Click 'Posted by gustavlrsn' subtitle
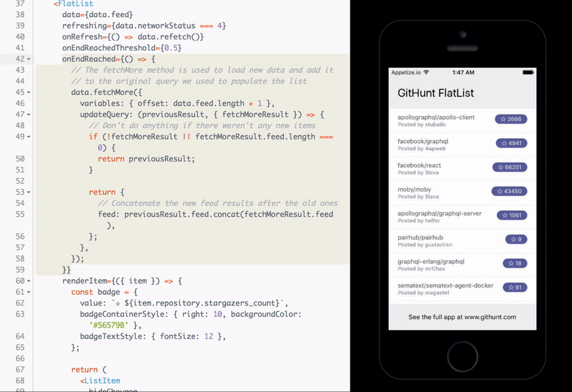The width and height of the screenshot is (572, 392). point(425,245)
